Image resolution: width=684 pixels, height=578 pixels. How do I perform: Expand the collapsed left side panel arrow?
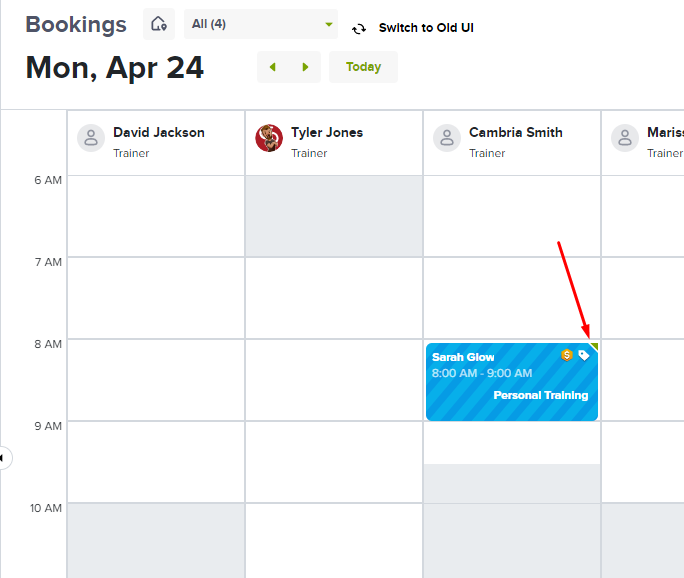click(x=3, y=458)
